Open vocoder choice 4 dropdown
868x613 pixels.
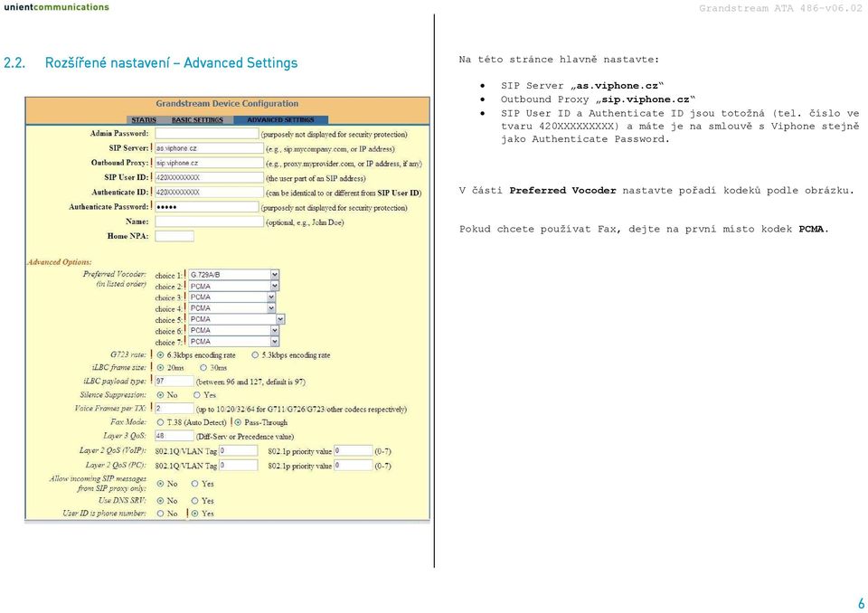point(232,308)
